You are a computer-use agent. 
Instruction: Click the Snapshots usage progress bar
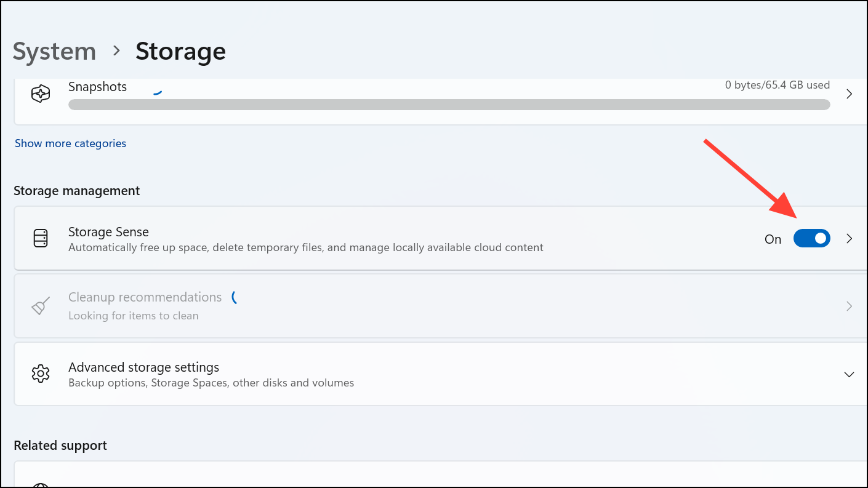coord(449,105)
